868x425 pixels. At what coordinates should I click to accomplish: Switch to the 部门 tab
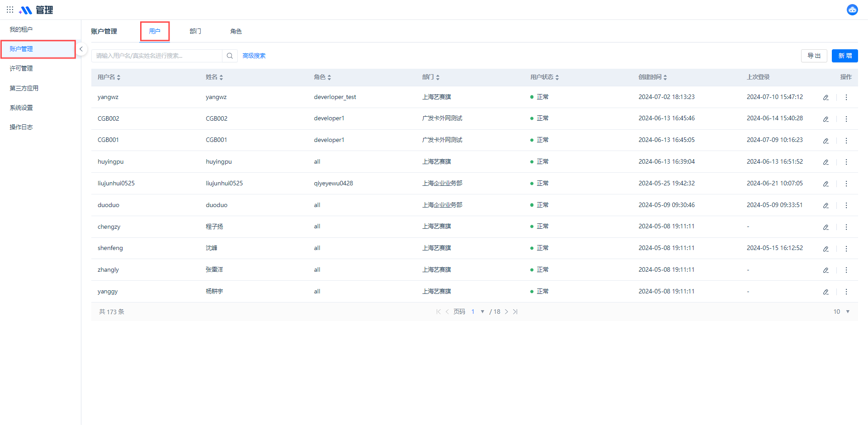[x=195, y=31]
